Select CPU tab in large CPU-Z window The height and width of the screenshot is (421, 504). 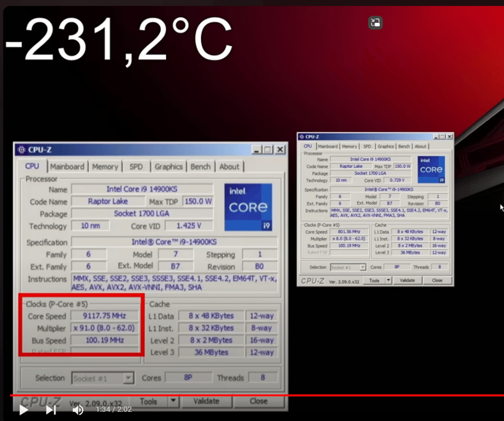tap(32, 166)
